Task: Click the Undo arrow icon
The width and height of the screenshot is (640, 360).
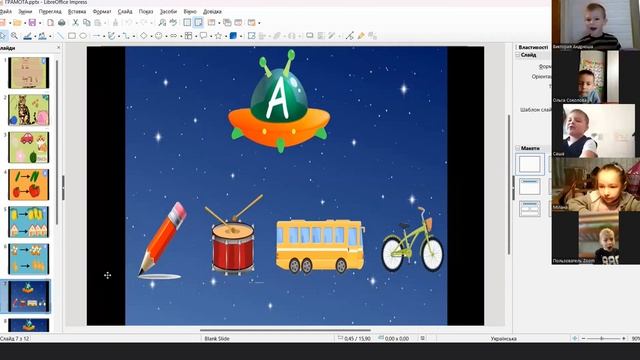Action: point(129,23)
